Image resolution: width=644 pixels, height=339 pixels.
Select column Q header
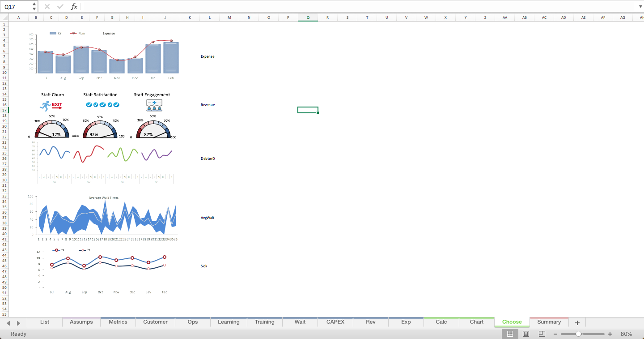coord(308,17)
